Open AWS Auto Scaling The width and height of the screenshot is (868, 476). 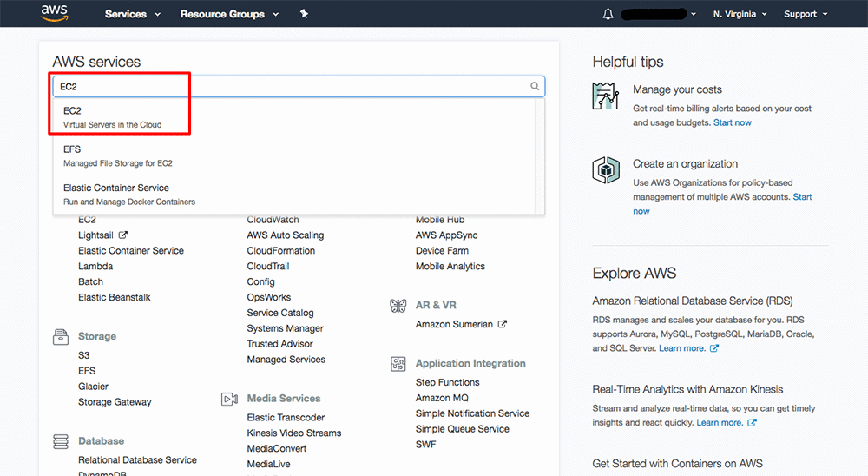[x=285, y=235]
